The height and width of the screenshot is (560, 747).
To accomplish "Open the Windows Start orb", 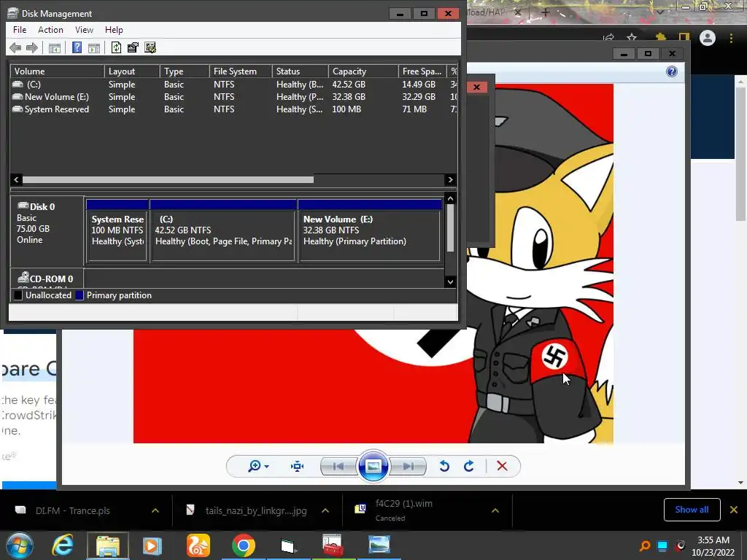I will click(x=20, y=545).
